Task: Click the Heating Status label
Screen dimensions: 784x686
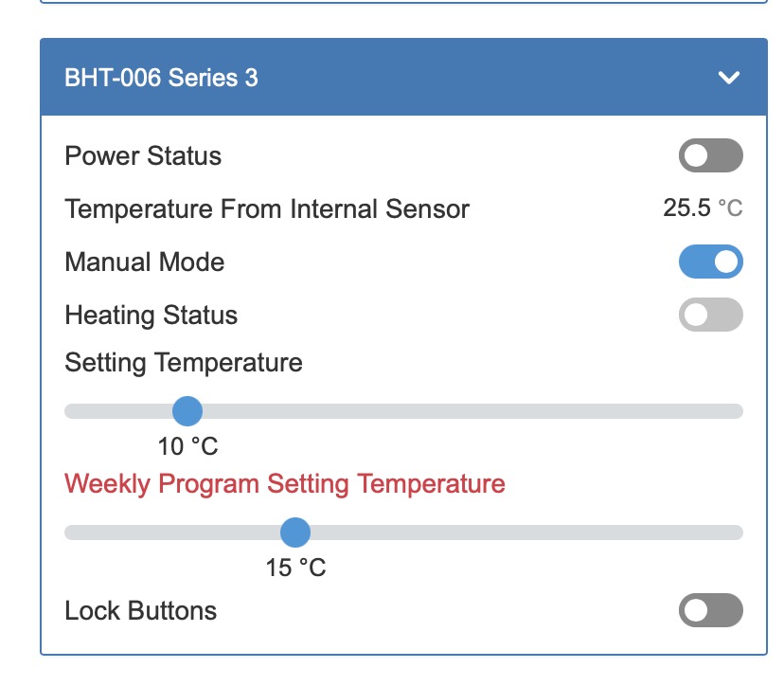Action: pos(151,315)
